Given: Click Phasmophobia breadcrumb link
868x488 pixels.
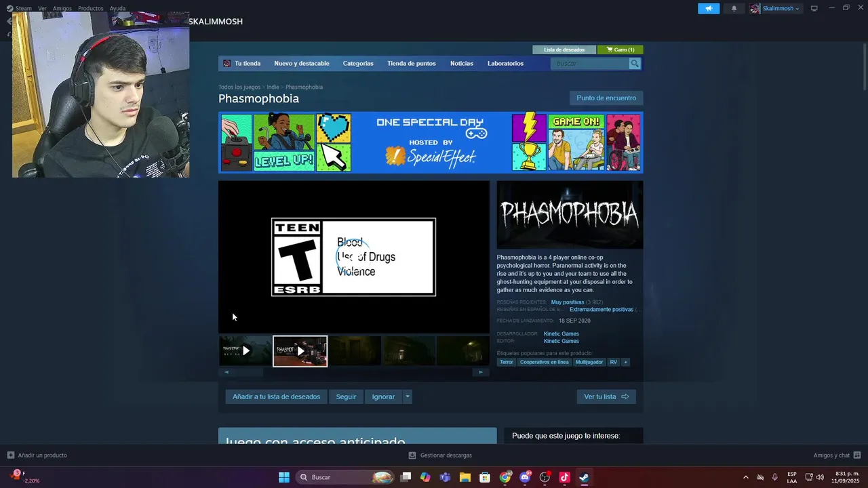Looking at the screenshot, I should [304, 87].
